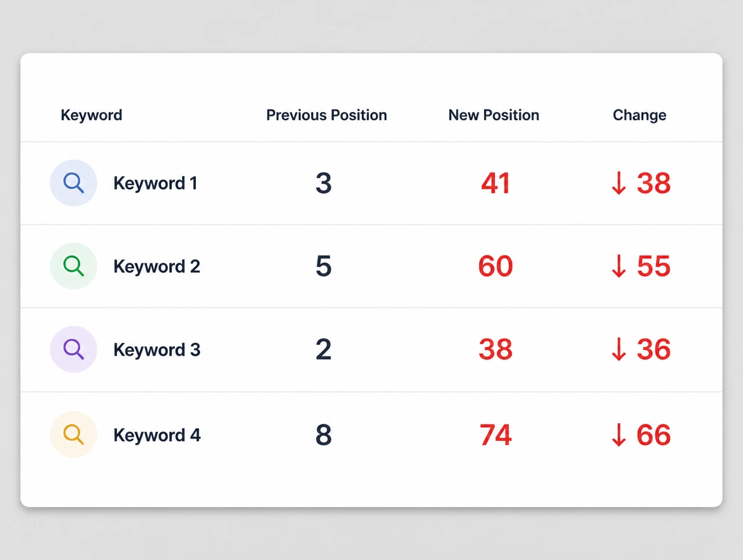Screen dimensions: 743x560
Task: Click the red down arrow beside 55
Action: pos(619,267)
